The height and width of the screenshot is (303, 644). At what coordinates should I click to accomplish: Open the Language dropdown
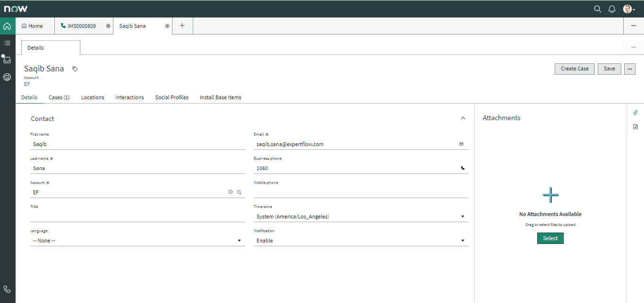137,241
